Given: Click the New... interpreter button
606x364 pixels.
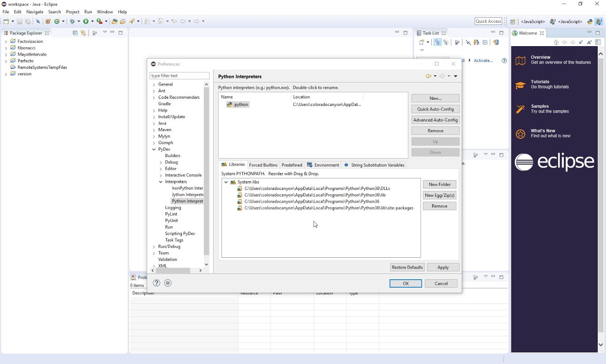Looking at the screenshot, I should (436, 98).
